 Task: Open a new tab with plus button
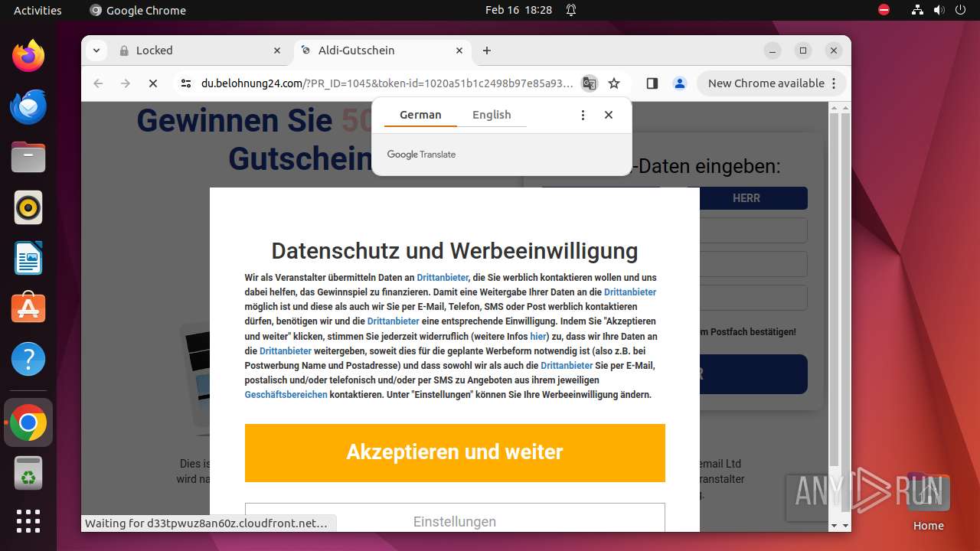click(x=487, y=51)
